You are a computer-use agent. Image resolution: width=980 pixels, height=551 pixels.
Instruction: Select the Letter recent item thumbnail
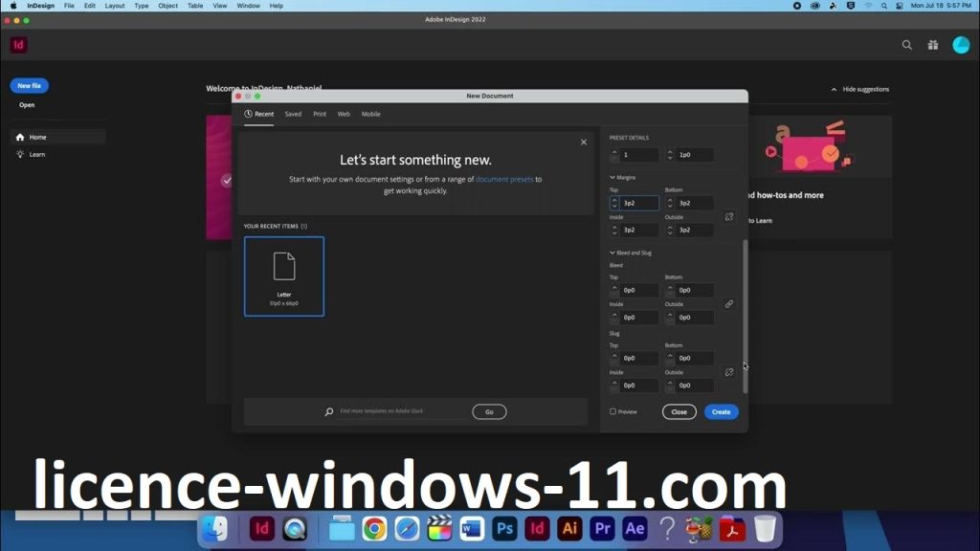click(284, 276)
